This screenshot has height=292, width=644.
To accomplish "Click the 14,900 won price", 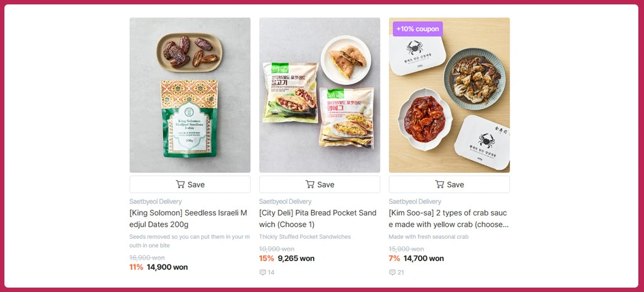I will pyautogui.click(x=167, y=267).
